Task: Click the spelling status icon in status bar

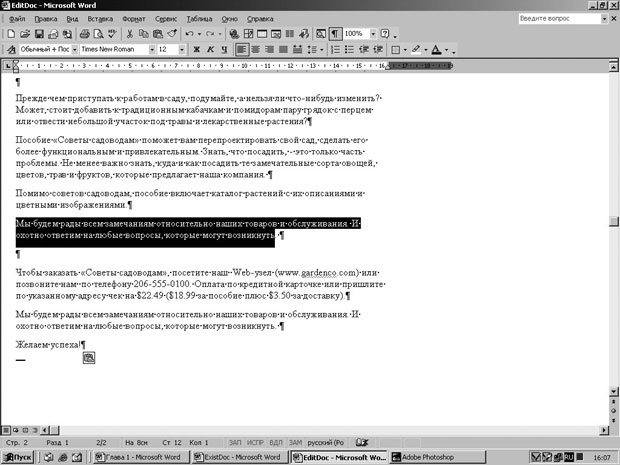Action: (x=362, y=442)
